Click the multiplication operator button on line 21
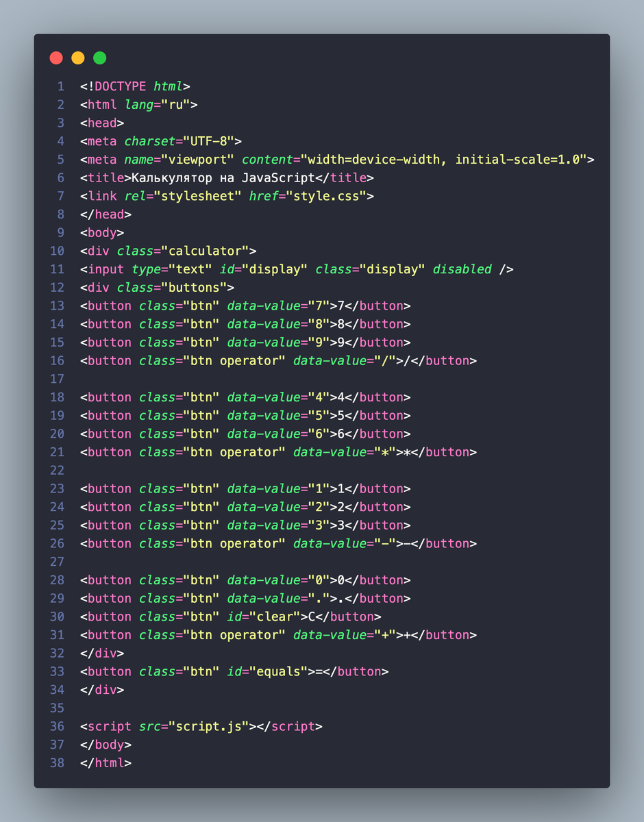The height and width of the screenshot is (822, 644). point(281,452)
